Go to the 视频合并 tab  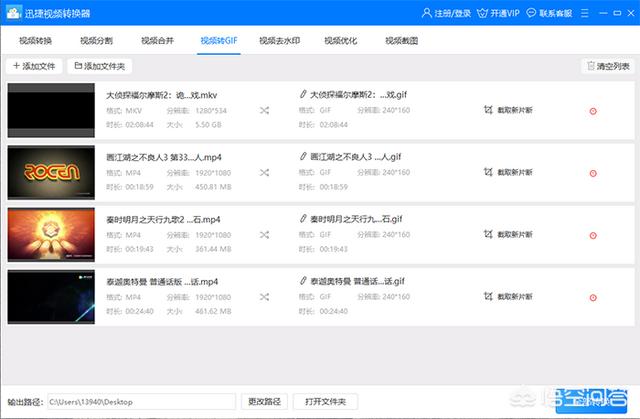click(x=158, y=41)
